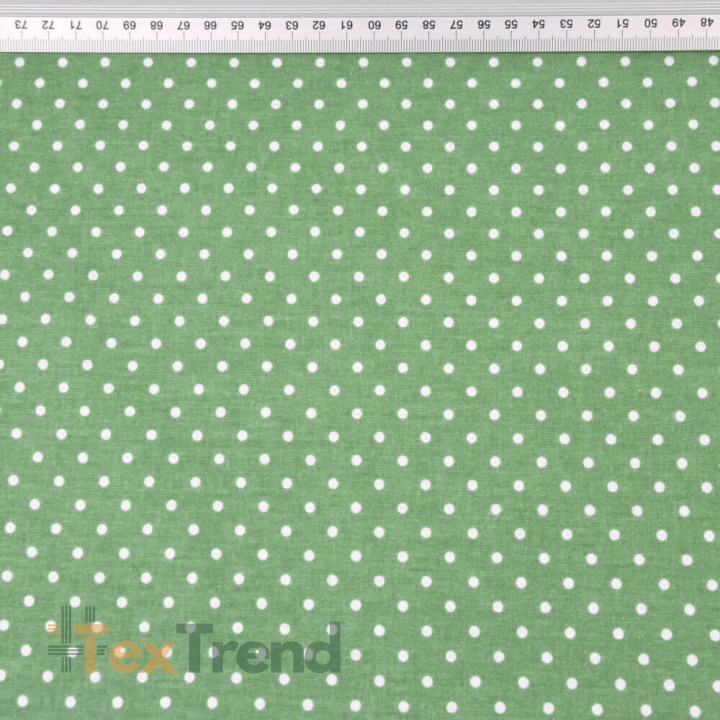Click the ruler number 72
The width and height of the screenshot is (720, 720).
48,25
